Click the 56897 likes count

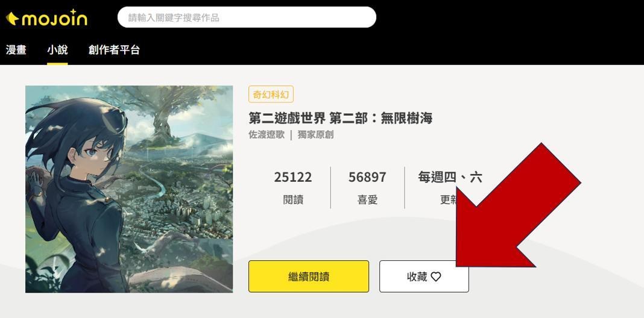[x=367, y=177]
